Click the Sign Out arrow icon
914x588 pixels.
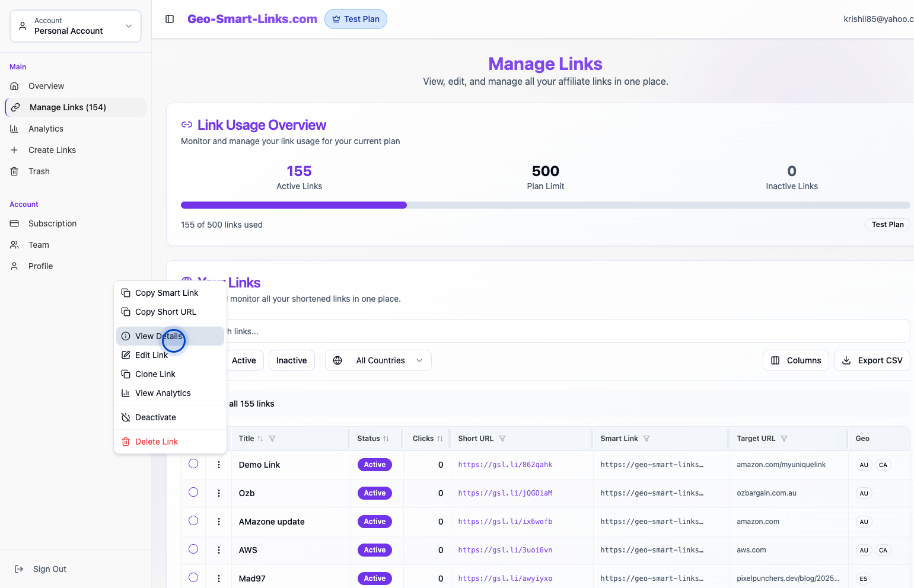pos(19,569)
